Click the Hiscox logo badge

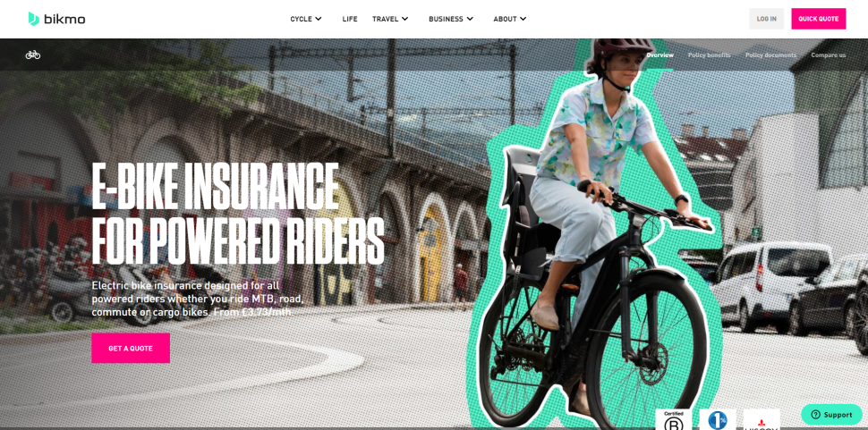click(x=762, y=420)
